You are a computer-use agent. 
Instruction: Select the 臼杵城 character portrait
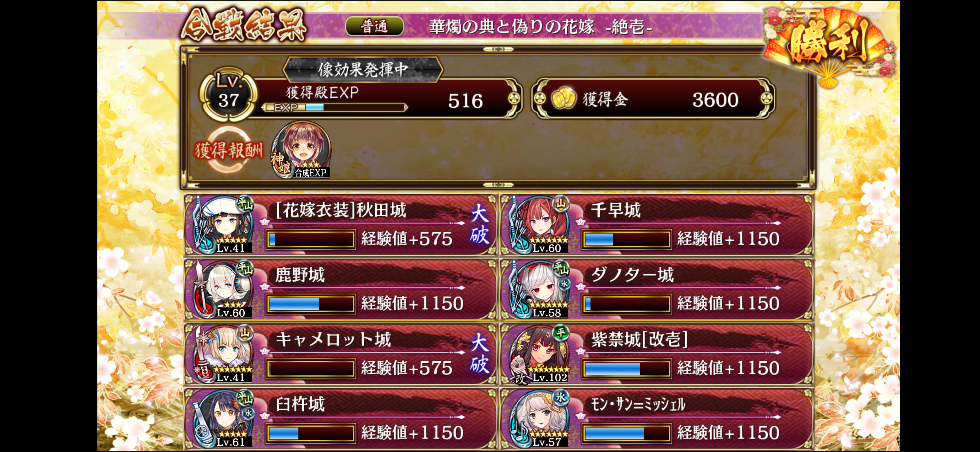(223, 418)
